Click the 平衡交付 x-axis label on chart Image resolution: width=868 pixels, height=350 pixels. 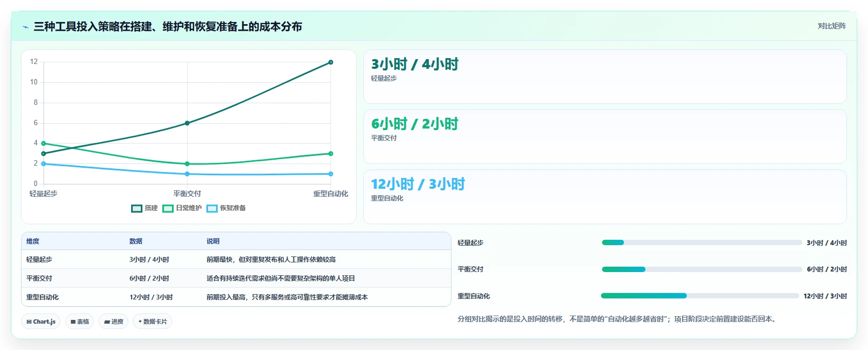pyautogui.click(x=187, y=194)
